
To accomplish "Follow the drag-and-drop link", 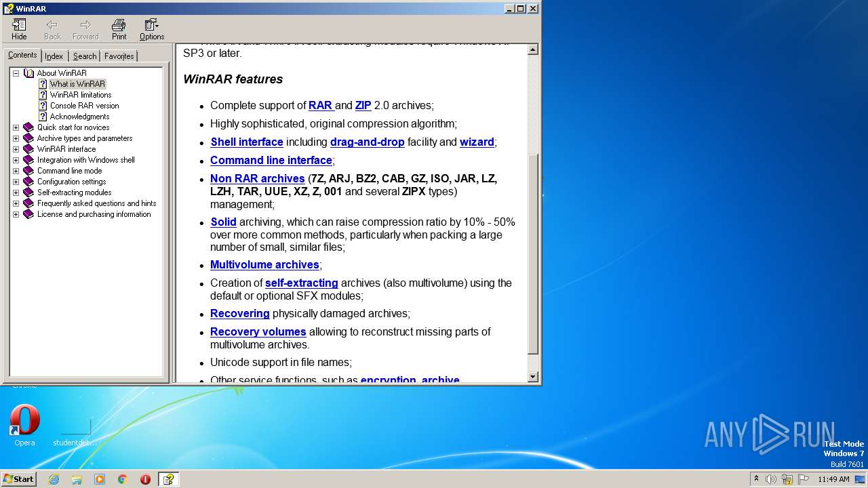I will (x=368, y=142).
